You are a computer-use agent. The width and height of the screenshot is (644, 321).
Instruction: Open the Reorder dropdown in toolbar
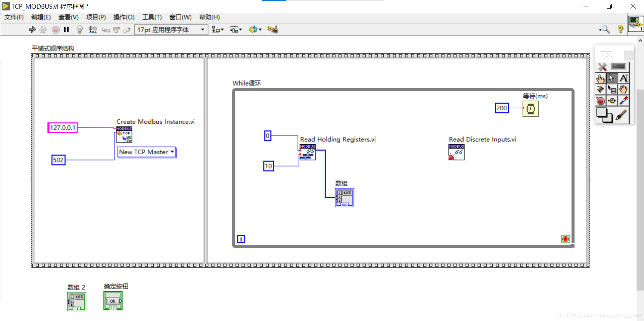[x=255, y=30]
